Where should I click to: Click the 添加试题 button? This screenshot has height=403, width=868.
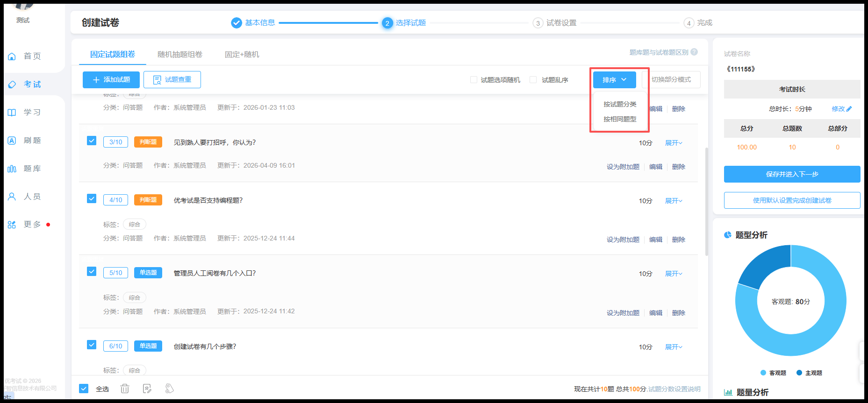point(111,80)
